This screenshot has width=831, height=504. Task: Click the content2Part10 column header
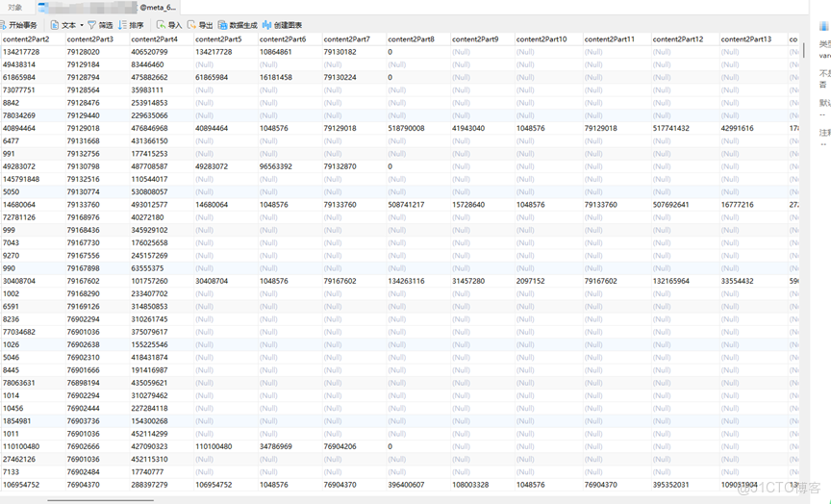click(548, 39)
